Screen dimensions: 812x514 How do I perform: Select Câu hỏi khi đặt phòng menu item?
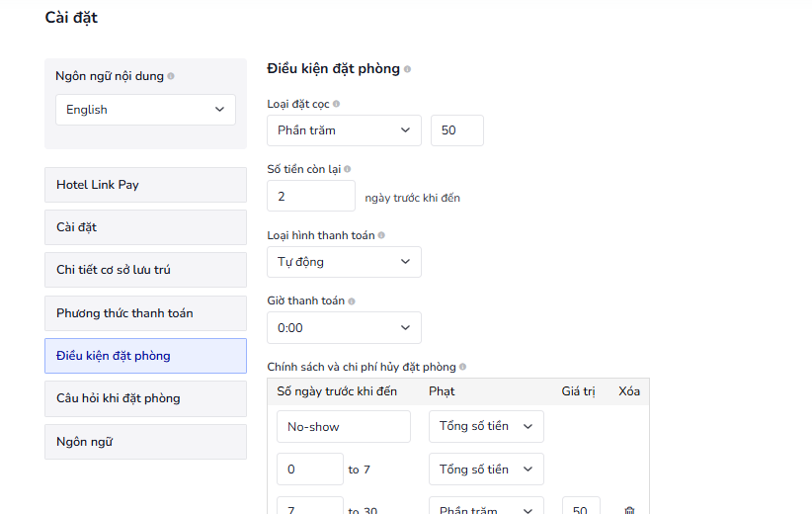[145, 398]
